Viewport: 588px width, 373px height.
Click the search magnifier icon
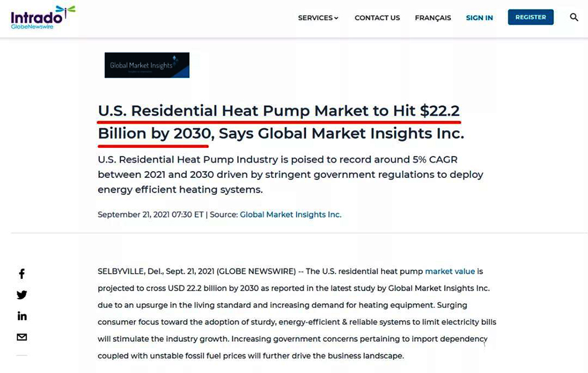coord(574,17)
